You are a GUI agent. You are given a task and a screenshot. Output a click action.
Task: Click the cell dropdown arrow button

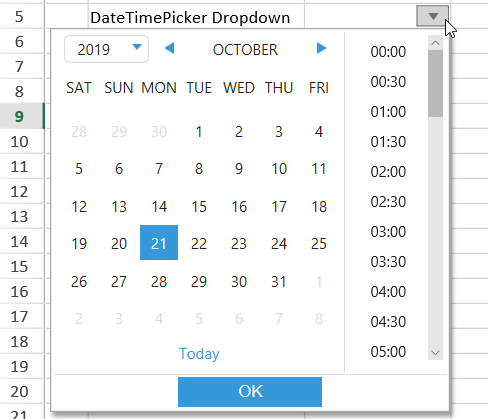click(433, 16)
